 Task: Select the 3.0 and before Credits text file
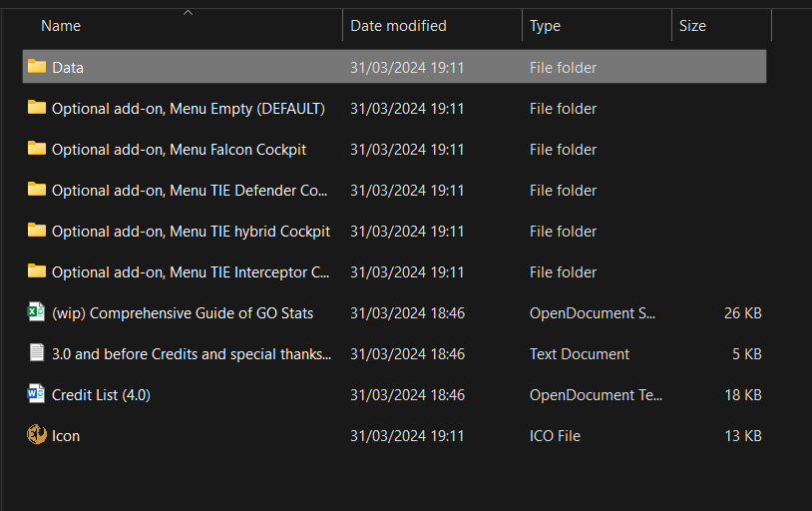[x=192, y=354]
